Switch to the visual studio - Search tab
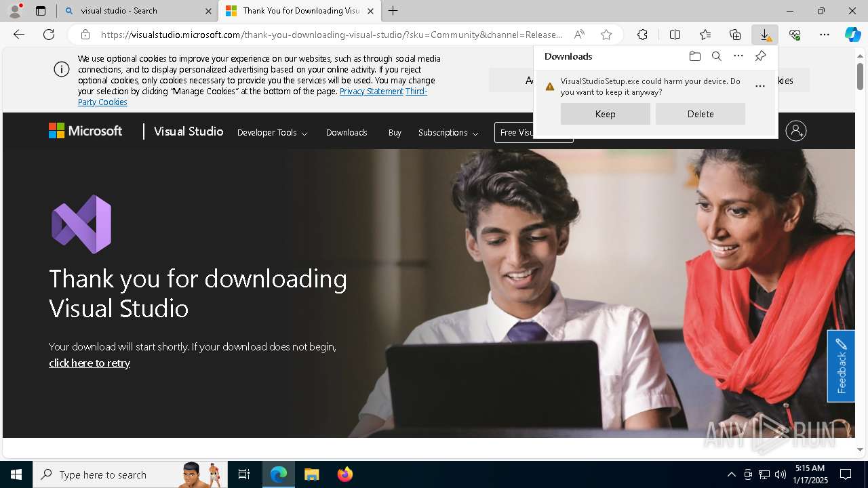This screenshot has width=868, height=488. pyautogui.click(x=138, y=11)
